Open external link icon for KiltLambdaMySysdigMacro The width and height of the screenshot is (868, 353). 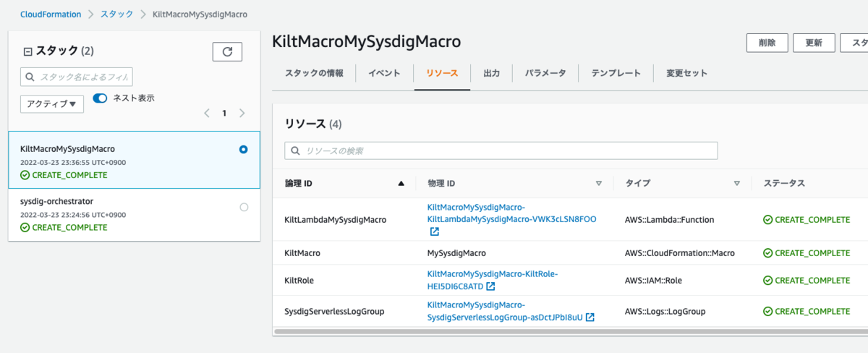point(434,232)
